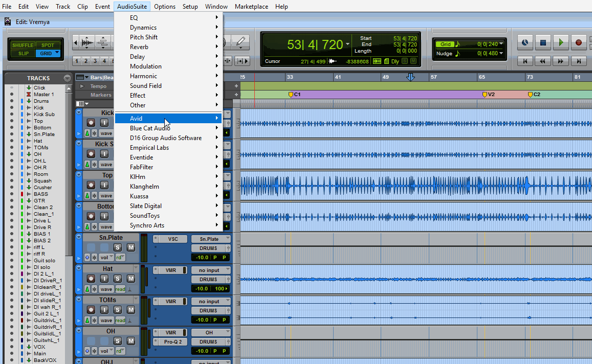Click the Hat track record-enable button
The image size is (592, 364).
pyautogui.click(x=91, y=279)
